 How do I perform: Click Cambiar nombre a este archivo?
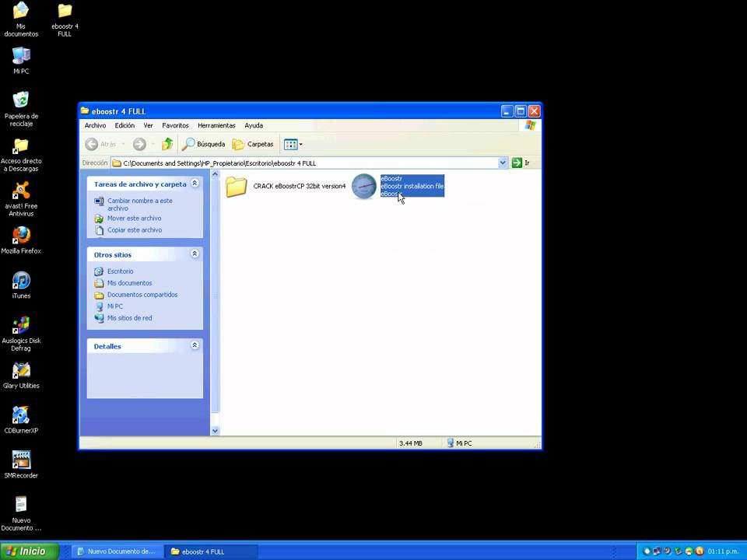coord(139,205)
